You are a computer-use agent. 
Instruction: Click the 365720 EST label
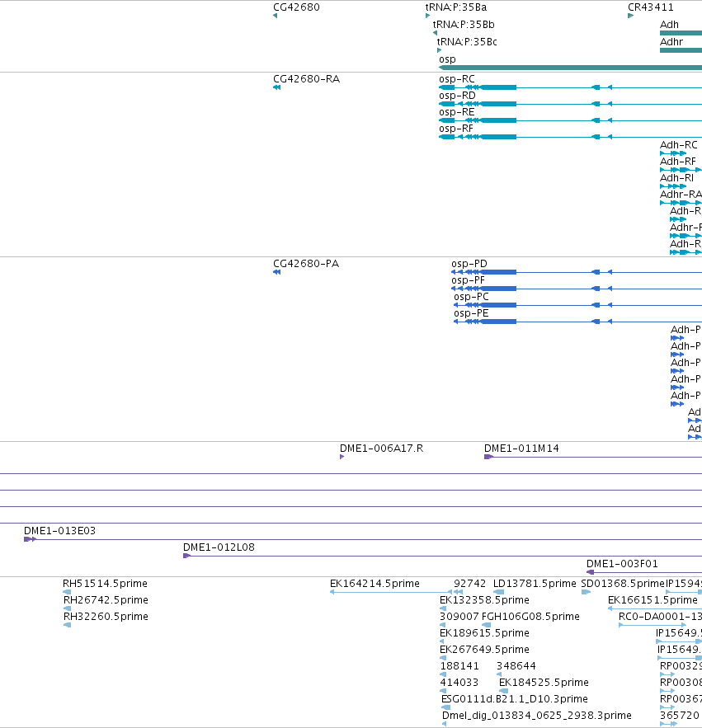pos(679,716)
